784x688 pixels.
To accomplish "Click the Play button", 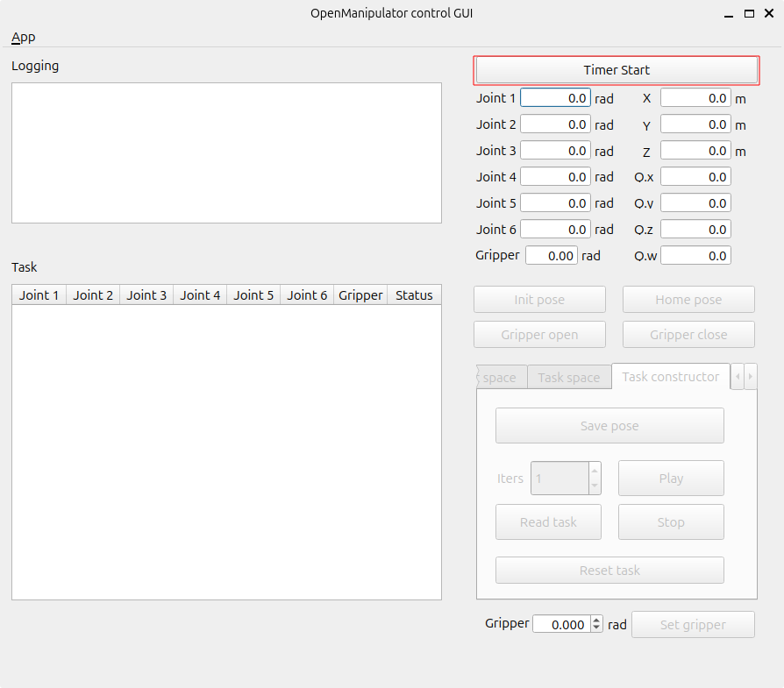I will tap(671, 479).
